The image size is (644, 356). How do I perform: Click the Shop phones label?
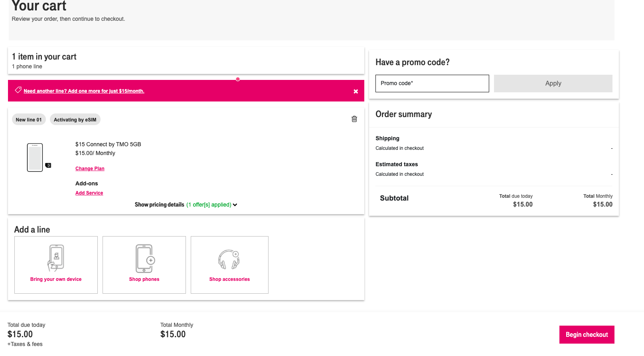click(144, 279)
